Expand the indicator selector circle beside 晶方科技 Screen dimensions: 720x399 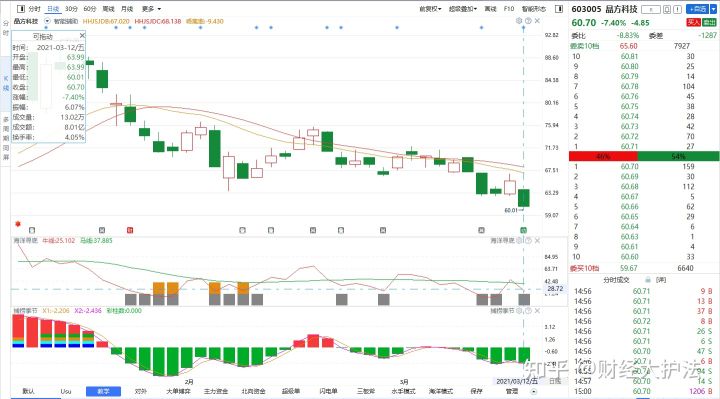(x=47, y=21)
